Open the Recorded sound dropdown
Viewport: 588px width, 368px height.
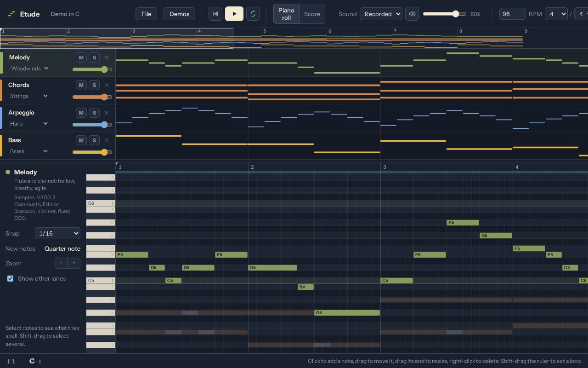381,14
